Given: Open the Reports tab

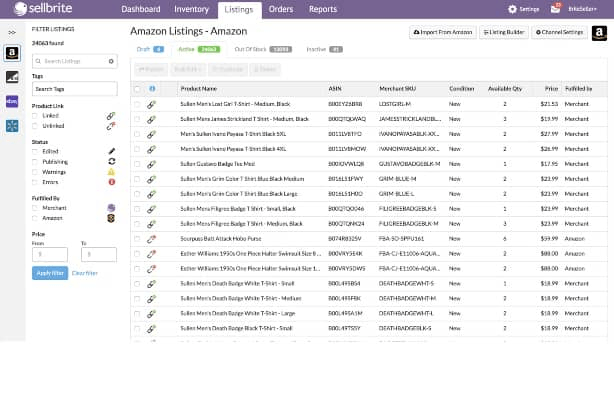Looking at the screenshot, I should pos(323,9).
